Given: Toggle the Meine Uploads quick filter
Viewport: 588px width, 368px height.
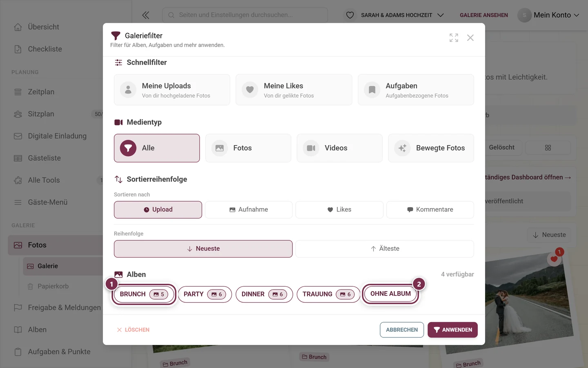Looking at the screenshot, I should click(x=172, y=90).
